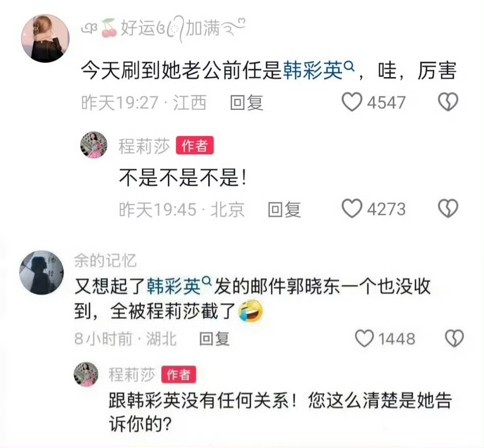Open the first 程莉莎 author username

point(144,146)
